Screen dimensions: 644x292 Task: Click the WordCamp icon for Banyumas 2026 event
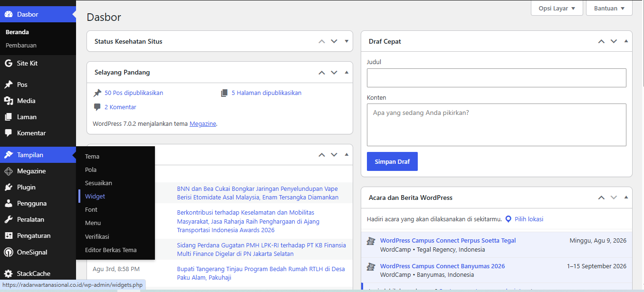(371, 267)
